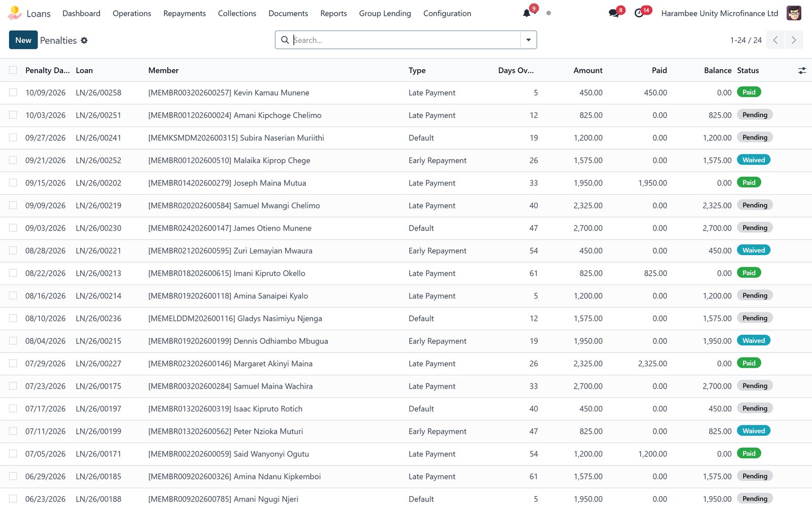Open the column settings adjust icon
The width and height of the screenshot is (812, 508).
(x=802, y=71)
